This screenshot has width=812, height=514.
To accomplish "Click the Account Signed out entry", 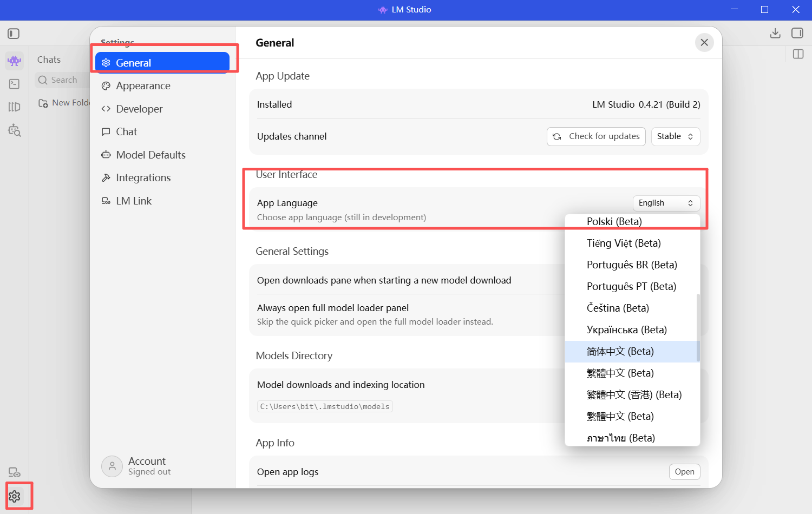I will [136, 466].
